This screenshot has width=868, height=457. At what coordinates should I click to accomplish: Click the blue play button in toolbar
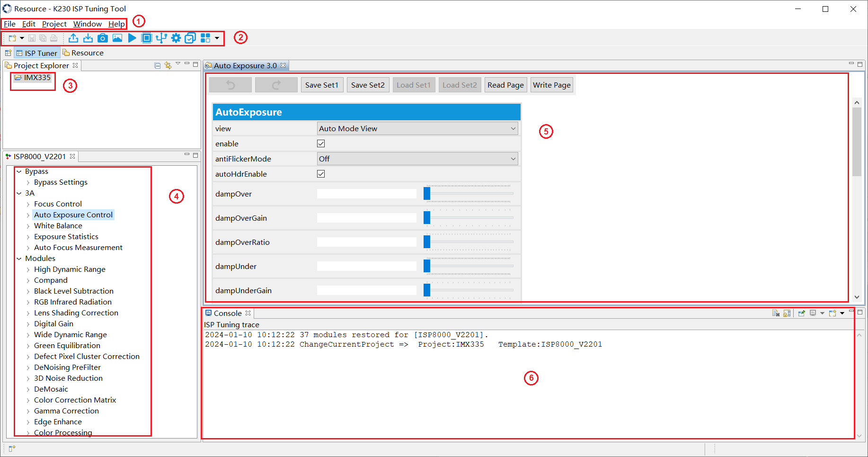pos(132,38)
